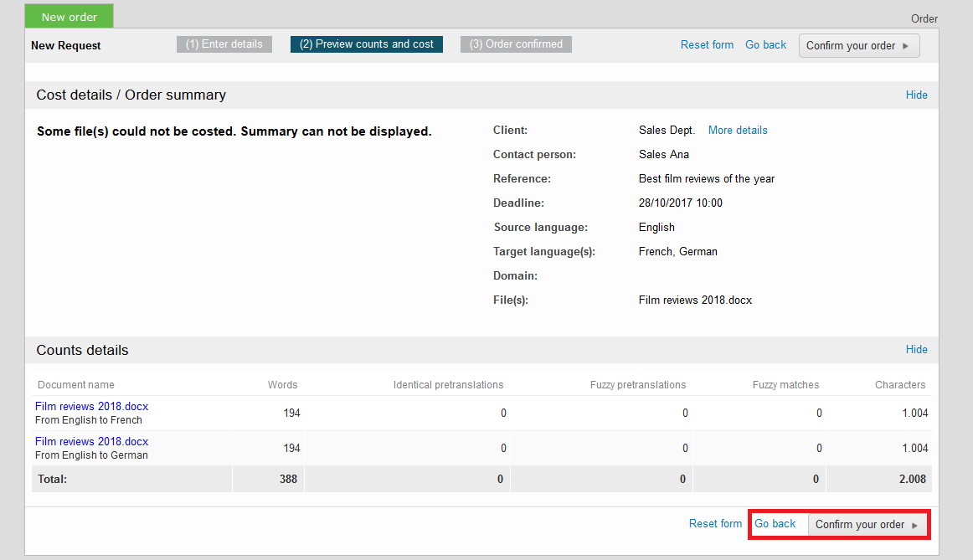Collapse the Counts details section using Hide

click(916, 350)
